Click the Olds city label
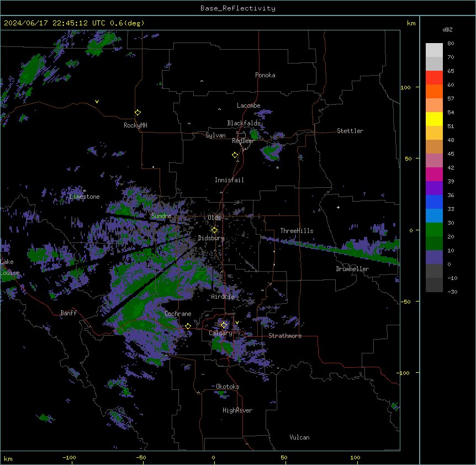Screen dimensions: 476x465 (x=214, y=218)
